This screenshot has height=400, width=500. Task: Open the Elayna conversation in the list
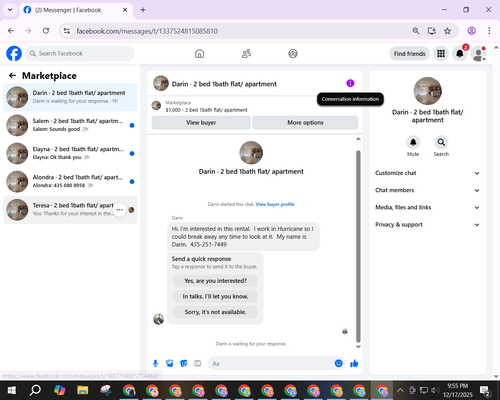click(70, 153)
